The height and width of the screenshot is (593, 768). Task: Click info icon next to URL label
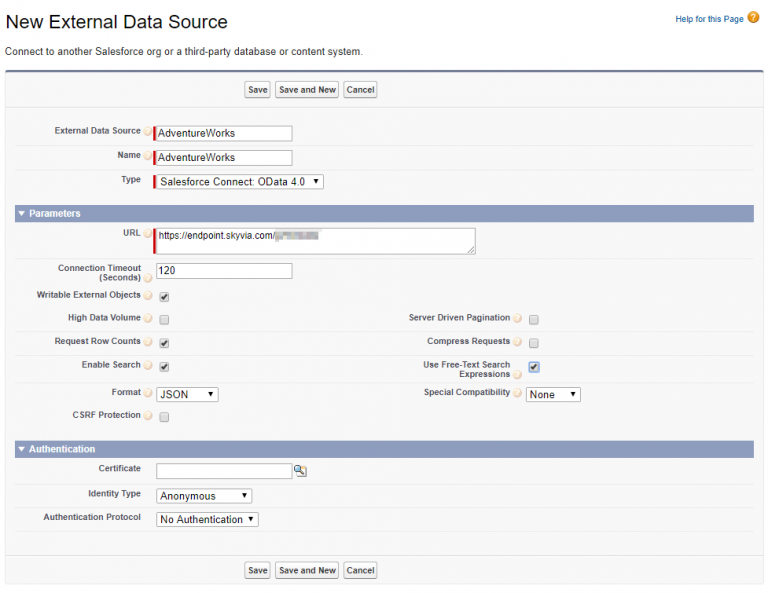(x=148, y=234)
